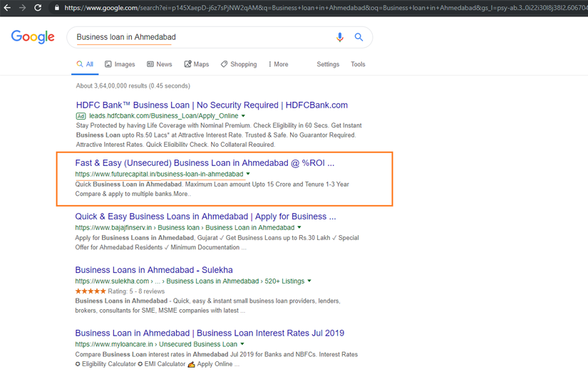This screenshot has width=588, height=374.
Task: Click the Maps tab map icon
Action: click(187, 64)
